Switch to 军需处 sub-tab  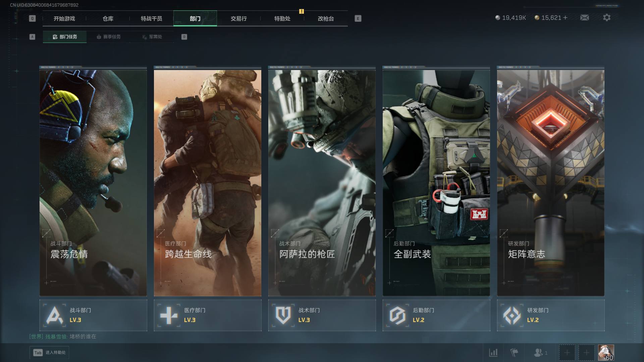(x=152, y=37)
